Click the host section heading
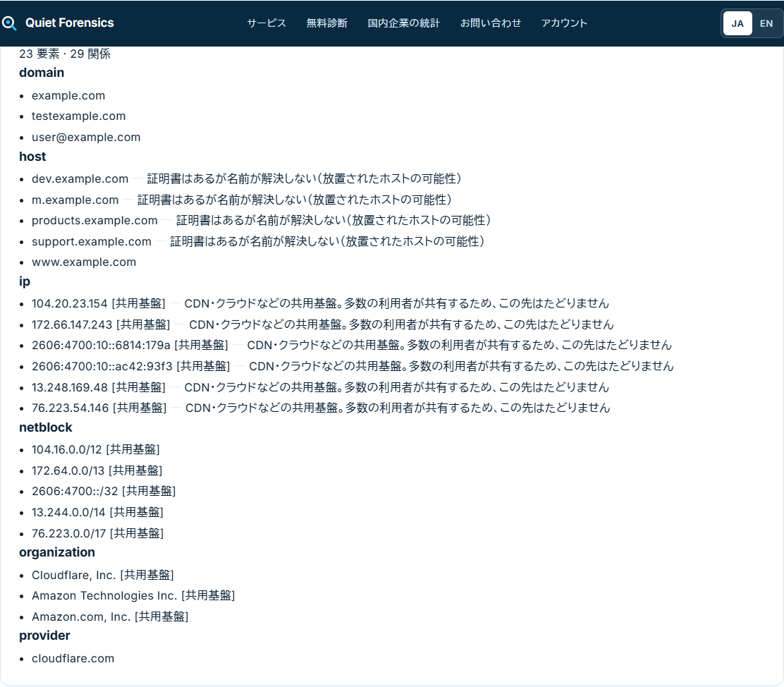 [32, 157]
